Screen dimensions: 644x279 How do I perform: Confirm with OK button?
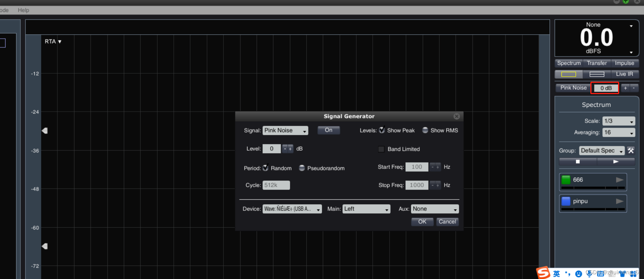tap(422, 222)
